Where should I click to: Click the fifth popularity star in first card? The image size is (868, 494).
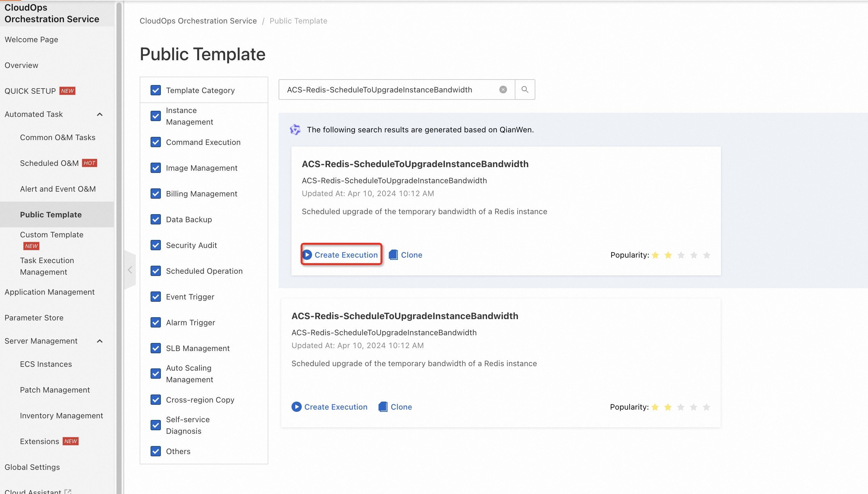pyautogui.click(x=707, y=255)
